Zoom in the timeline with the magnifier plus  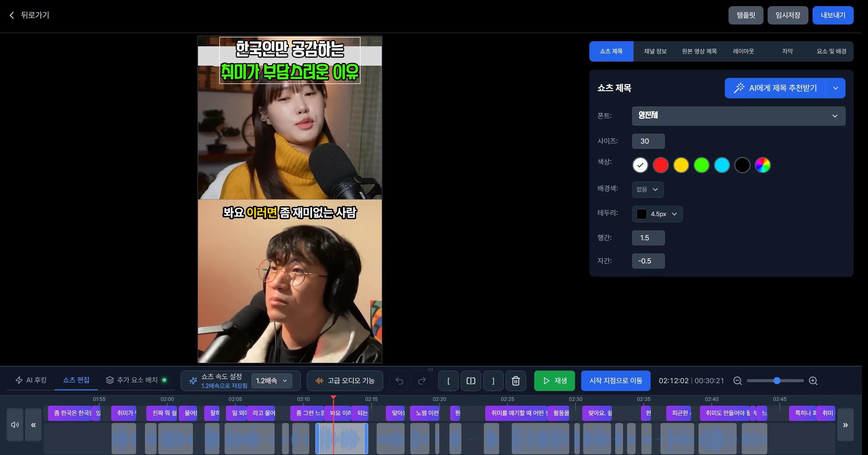pos(813,381)
